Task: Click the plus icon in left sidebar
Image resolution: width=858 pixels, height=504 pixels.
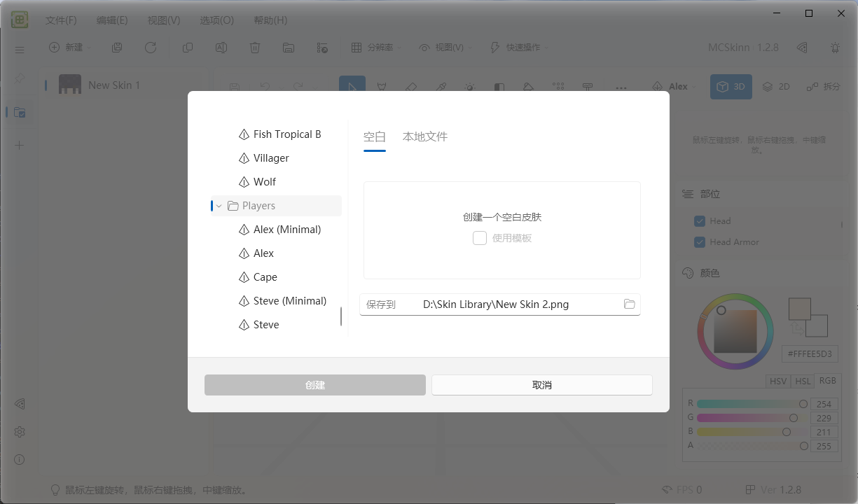Action: click(20, 145)
